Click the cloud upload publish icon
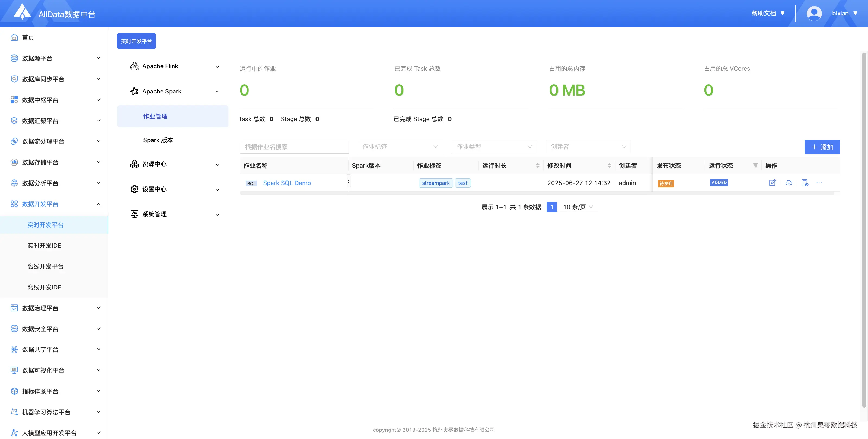 coord(789,183)
